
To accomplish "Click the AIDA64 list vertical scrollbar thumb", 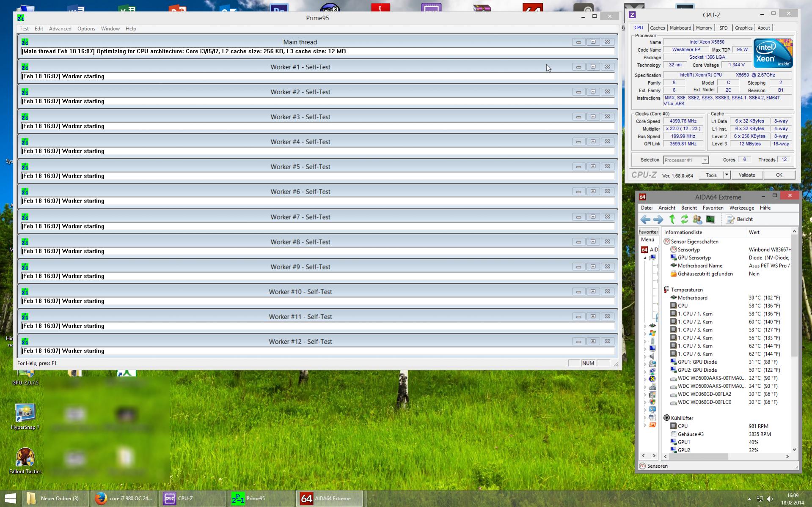I will coord(794,295).
